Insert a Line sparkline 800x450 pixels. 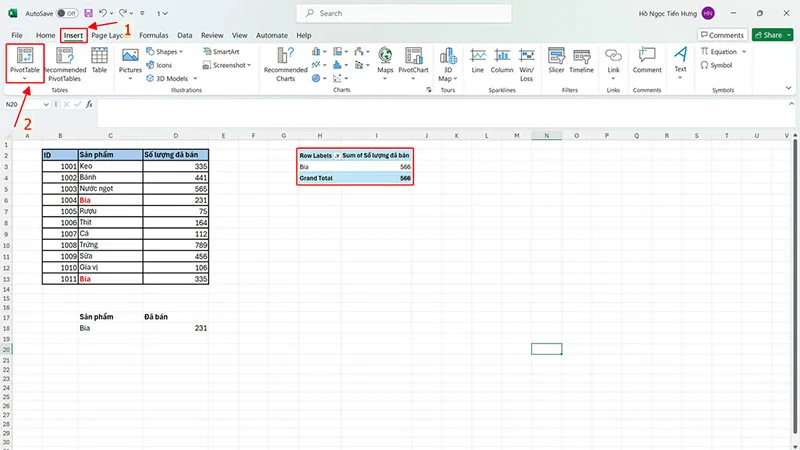pyautogui.click(x=478, y=60)
